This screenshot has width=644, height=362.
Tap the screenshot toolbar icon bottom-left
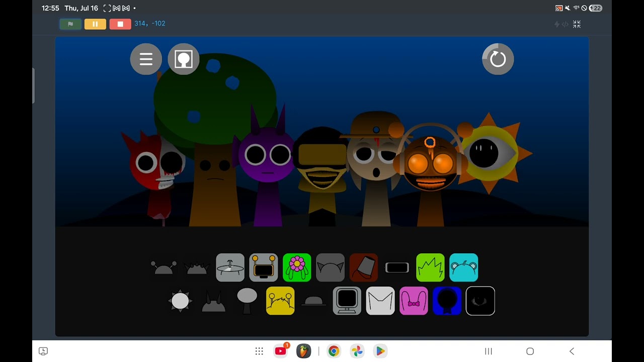point(43,351)
